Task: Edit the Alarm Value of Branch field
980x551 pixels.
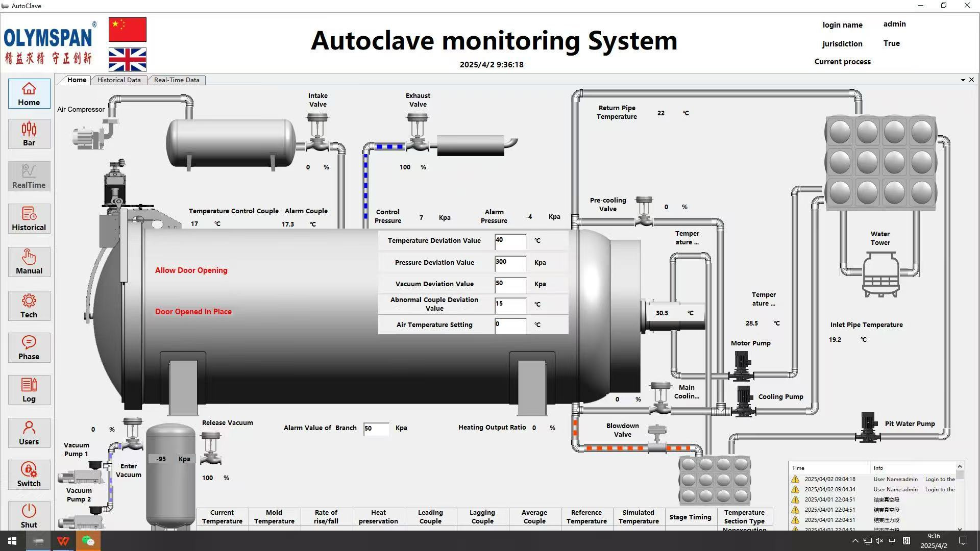Action: [x=376, y=429]
